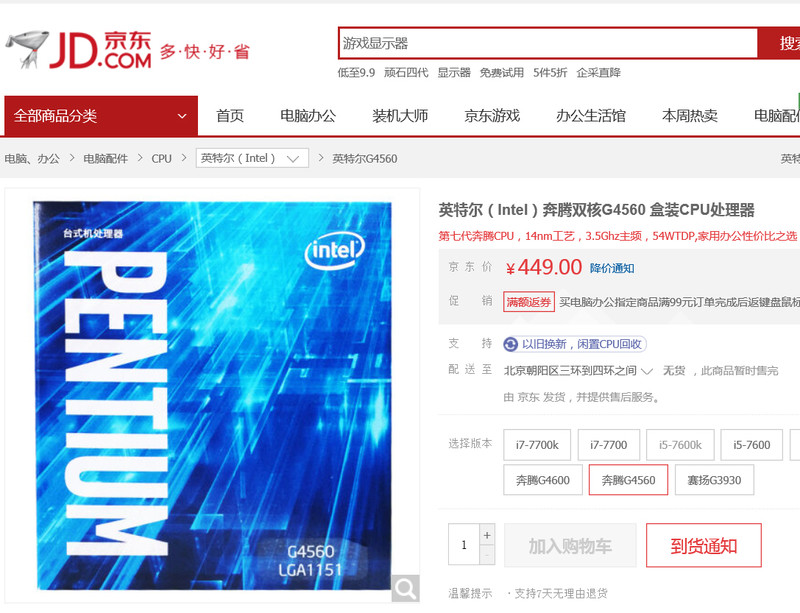Open the 电脑办公 navigation tab
The height and width of the screenshot is (613, 800).
[308, 116]
